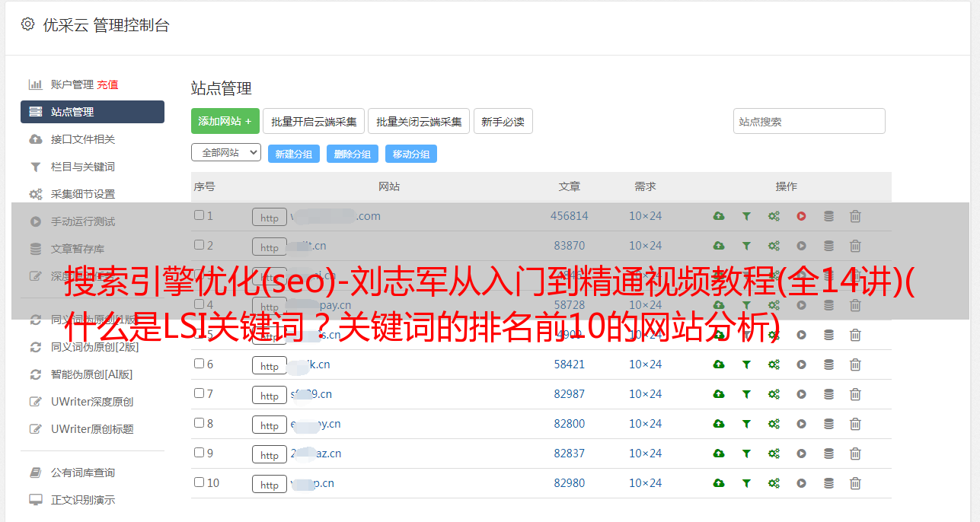Click cloud upload icon for site 10
The image size is (980, 522).
(719, 483)
